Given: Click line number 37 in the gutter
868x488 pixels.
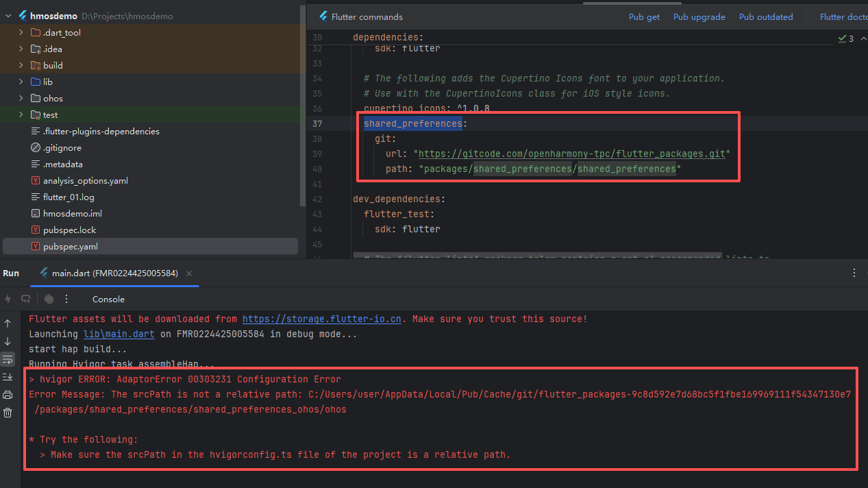Looking at the screenshot, I should 317,123.
